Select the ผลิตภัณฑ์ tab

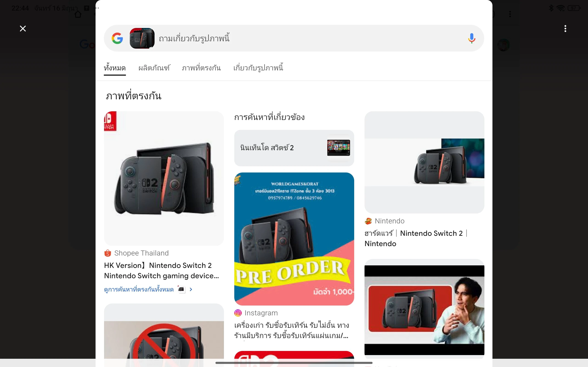coord(154,68)
